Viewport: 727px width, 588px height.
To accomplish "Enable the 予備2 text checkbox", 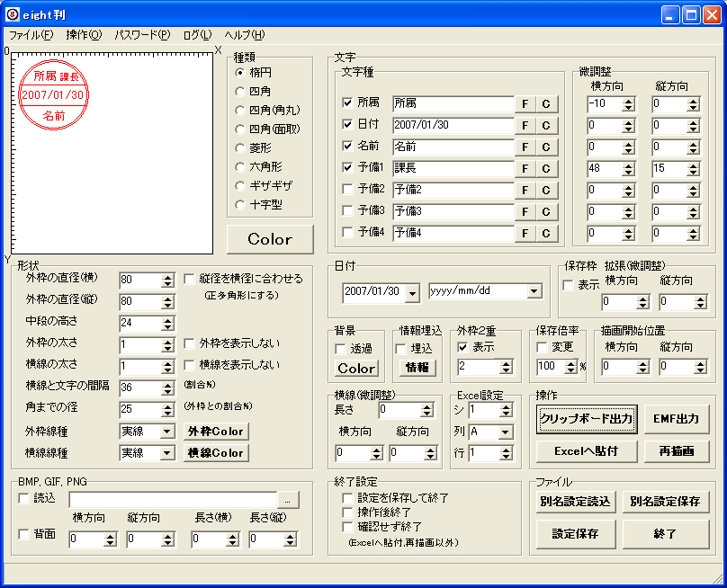I will click(347, 189).
